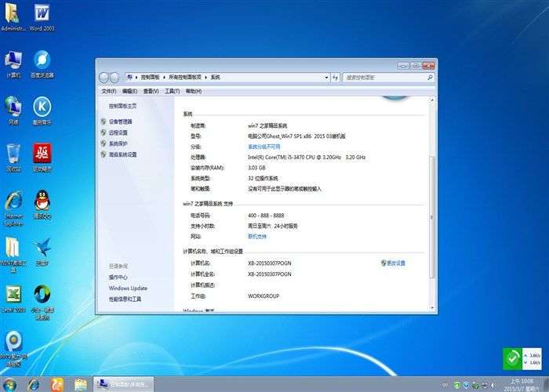Viewport: 549px width, 392px height.
Task: Expand the arrow after 控制面板 in breadcrumb
Action: click(165, 78)
